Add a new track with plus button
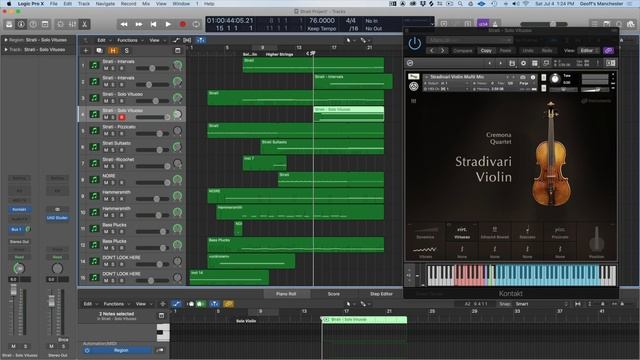Screen dimensions: 640x360 (86, 51)
